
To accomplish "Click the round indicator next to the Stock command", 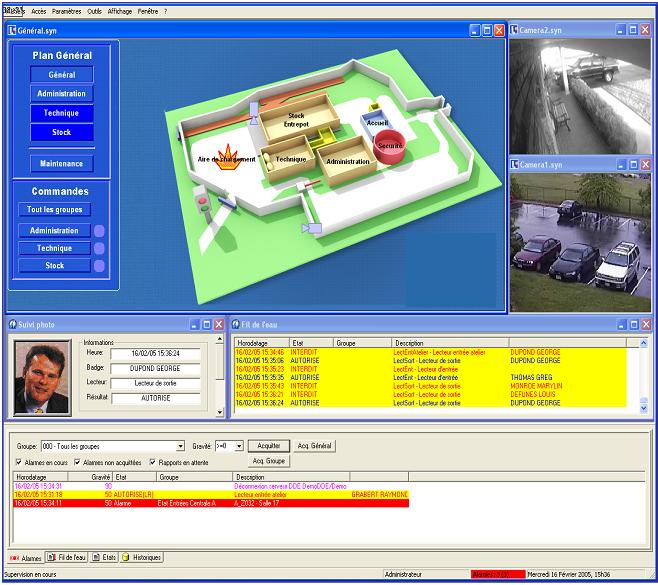I will [x=99, y=266].
